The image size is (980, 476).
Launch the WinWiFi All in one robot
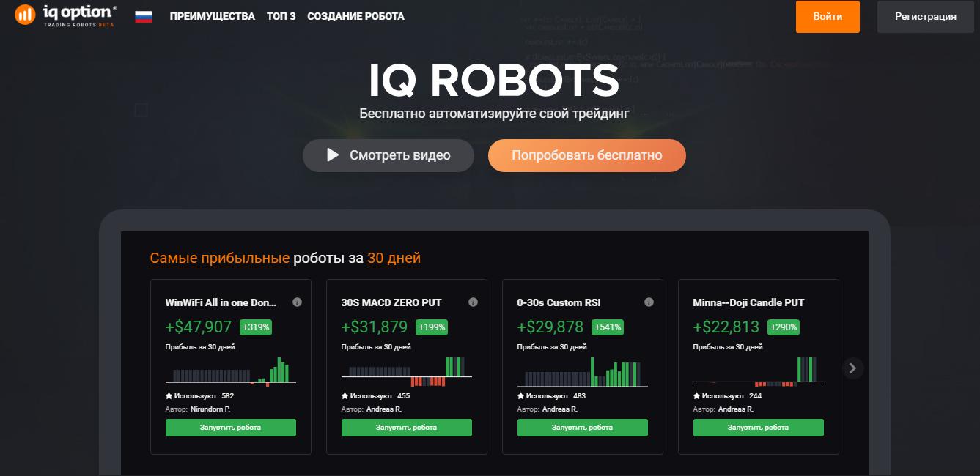pos(231,428)
